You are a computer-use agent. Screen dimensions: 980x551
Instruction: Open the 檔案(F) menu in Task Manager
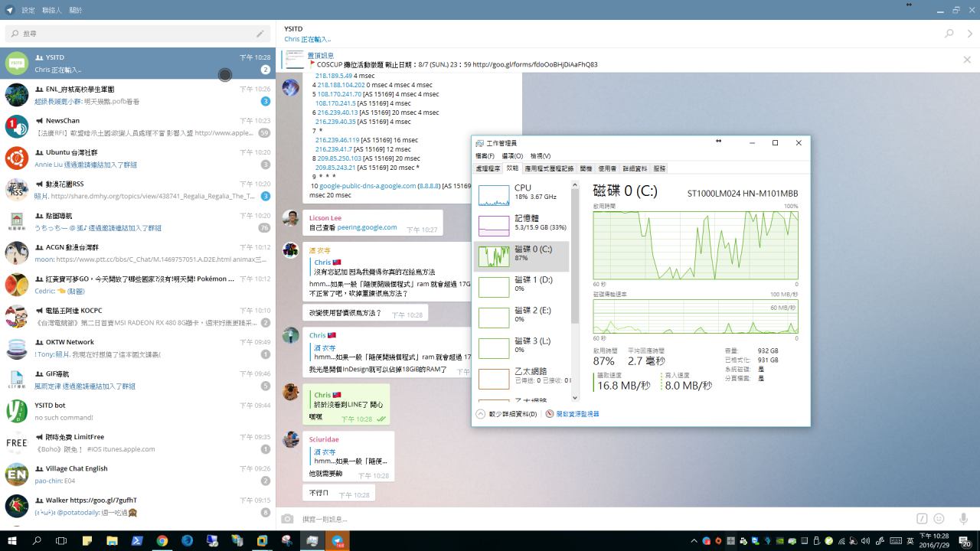[x=485, y=156]
